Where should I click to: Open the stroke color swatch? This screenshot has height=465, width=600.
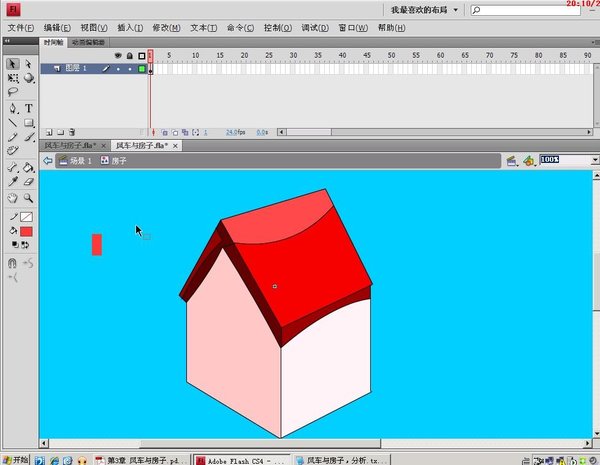pos(26,217)
